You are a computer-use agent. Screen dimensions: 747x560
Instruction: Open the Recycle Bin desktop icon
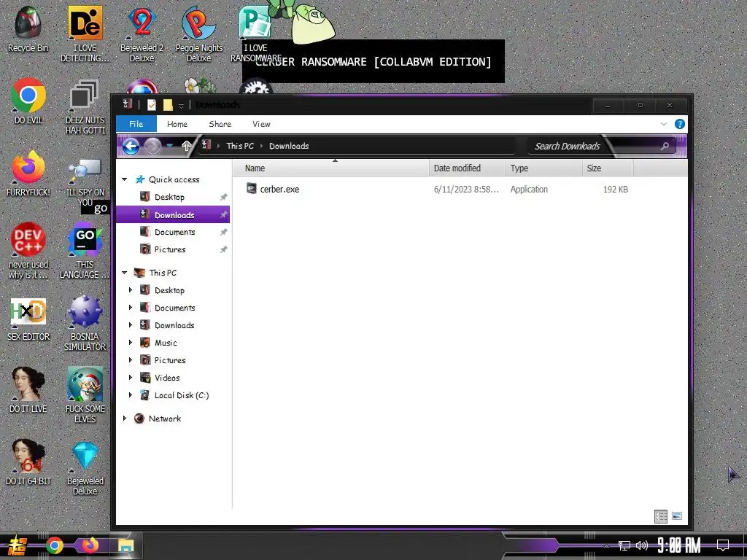[28, 28]
